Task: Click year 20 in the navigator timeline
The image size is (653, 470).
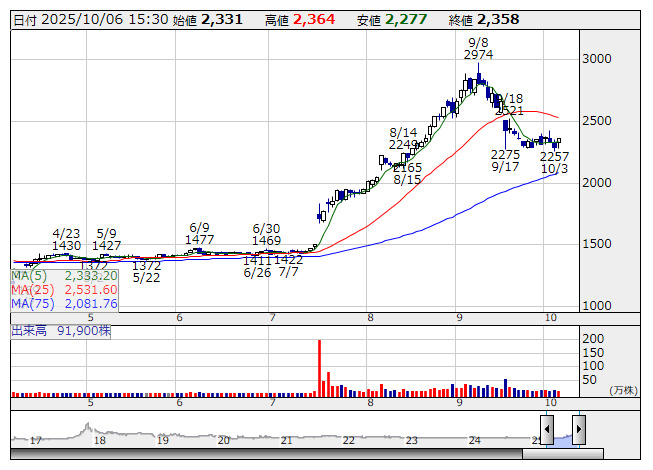Action: tap(225, 440)
